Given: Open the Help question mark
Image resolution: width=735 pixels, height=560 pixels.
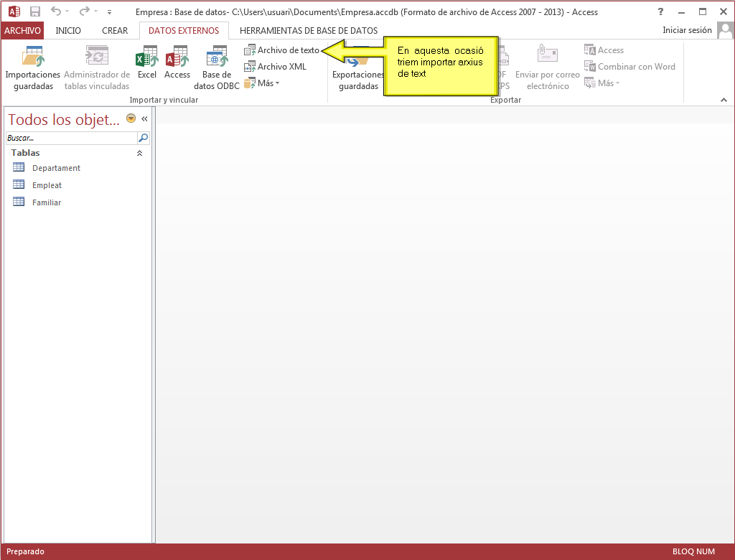Looking at the screenshot, I should [660, 11].
